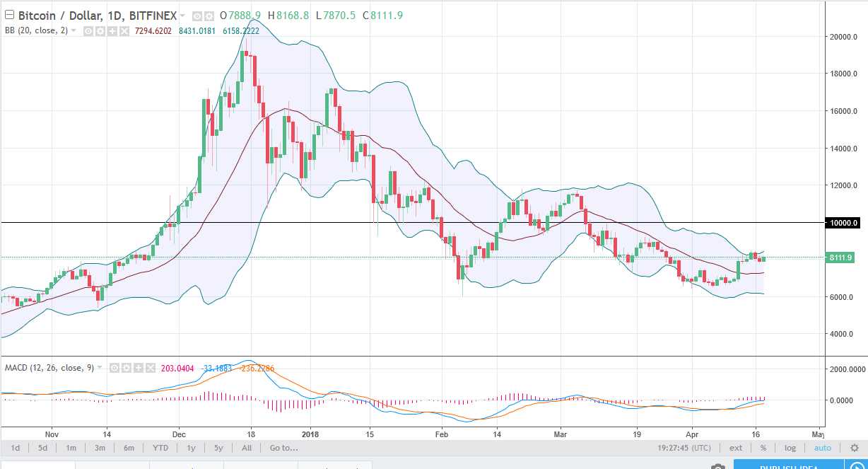Open Bollinger Bands indicator settings
This screenshot has height=469, width=868.
point(101,31)
